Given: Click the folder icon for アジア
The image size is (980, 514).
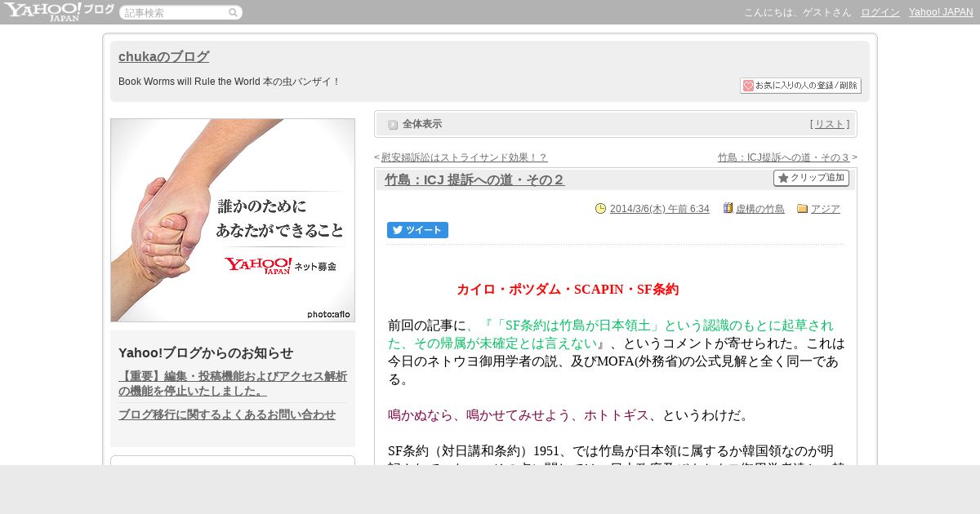Looking at the screenshot, I should (x=802, y=209).
